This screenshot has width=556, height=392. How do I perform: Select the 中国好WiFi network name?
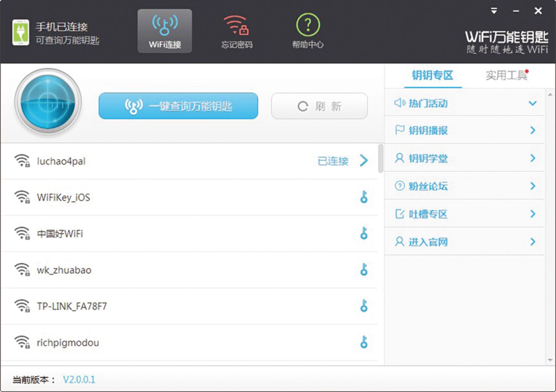pyautogui.click(x=60, y=234)
